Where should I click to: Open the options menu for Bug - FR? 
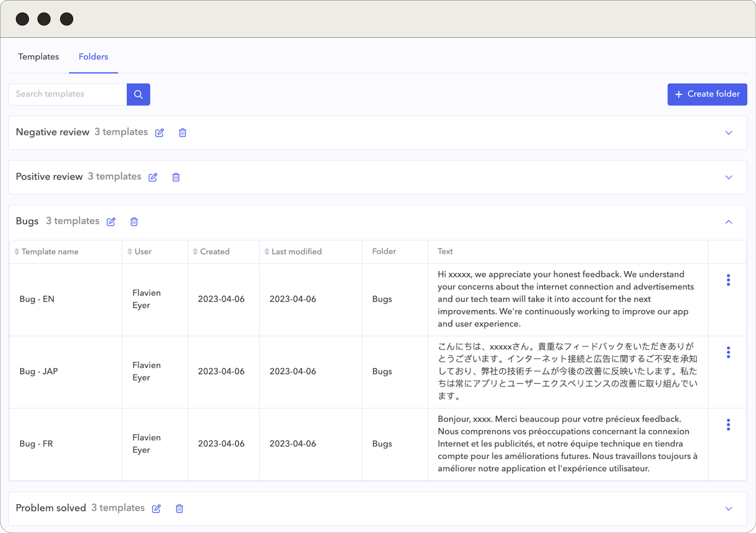coord(728,424)
